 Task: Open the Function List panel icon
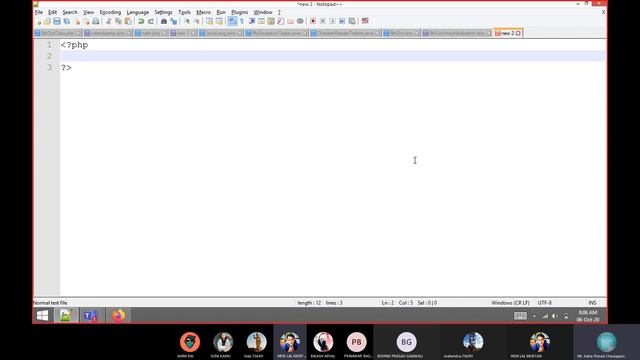[281, 21]
